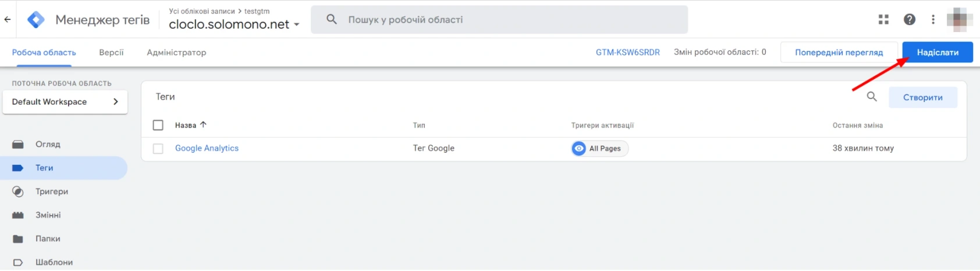980x271 pixels.
Task: Click the back arrow icon
Action: [8, 19]
